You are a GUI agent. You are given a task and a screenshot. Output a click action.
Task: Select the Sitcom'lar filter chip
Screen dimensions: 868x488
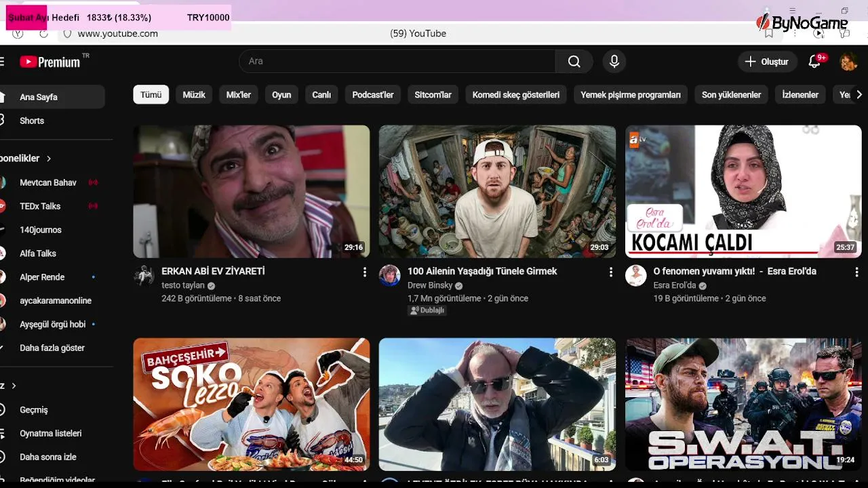point(433,95)
